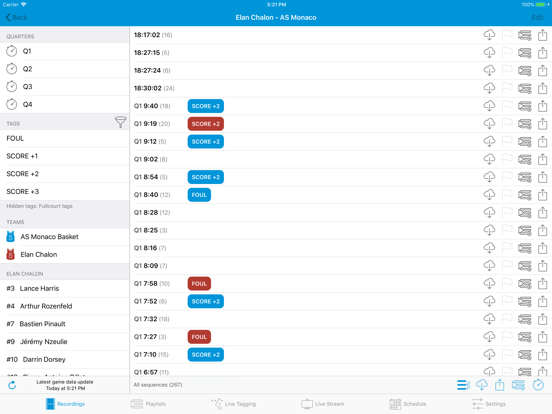Add all sequences to playlist in bottom toolbar
Image resolution: width=552 pixels, height=414 pixels.
tap(518, 385)
